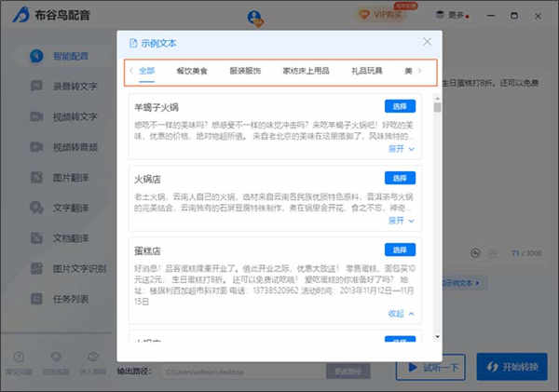Image resolution: width=559 pixels, height=392 pixels.
Task: Choose the 蛋糕店 sample with 选择
Action: [x=400, y=250]
